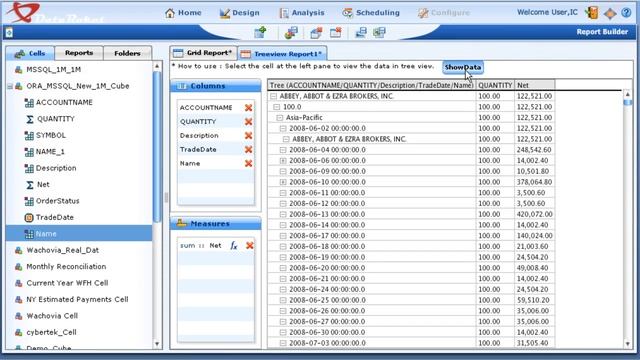Viewport: 640px width, 360px height.
Task: Click the help question mark icon
Action: coord(626,13)
